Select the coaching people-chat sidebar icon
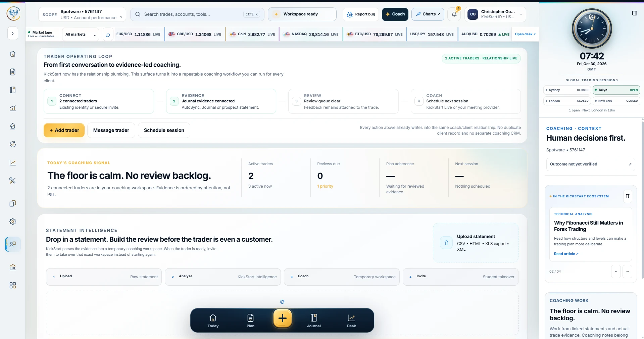Viewport: 644px width, 339px height. (x=13, y=244)
